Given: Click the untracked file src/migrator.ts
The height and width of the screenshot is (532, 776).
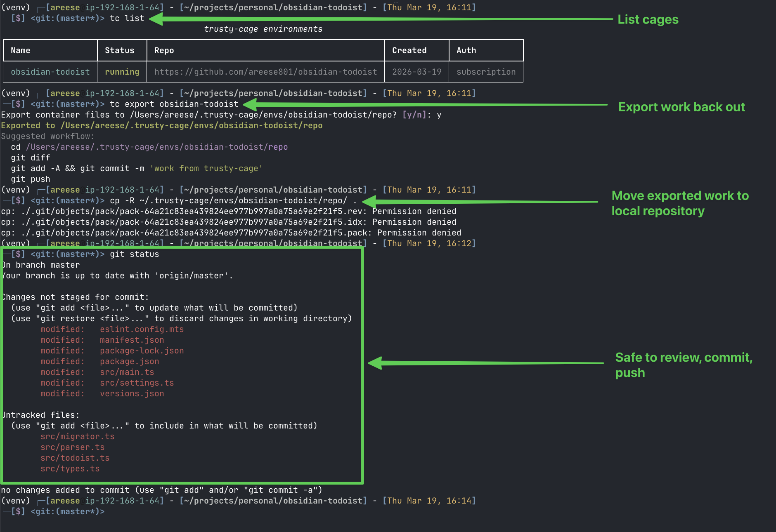Looking at the screenshot, I should click(x=77, y=436).
